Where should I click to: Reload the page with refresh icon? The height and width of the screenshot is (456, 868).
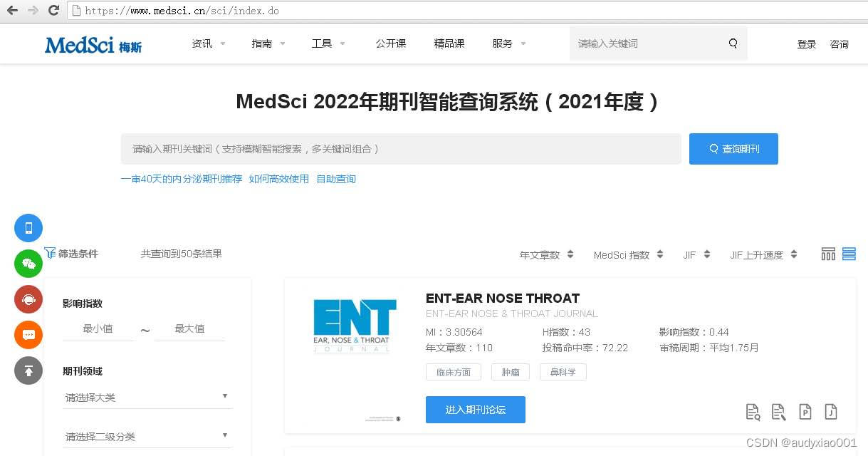tap(53, 11)
